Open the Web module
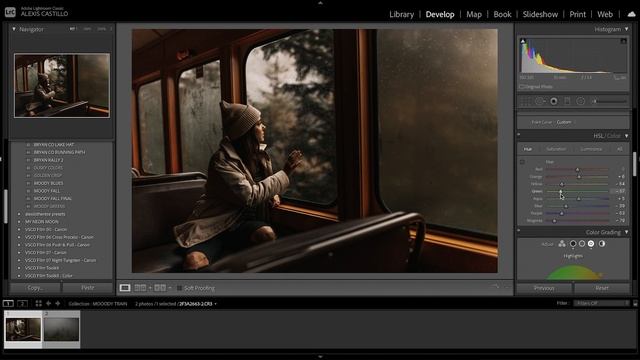The height and width of the screenshot is (360, 640). [x=604, y=14]
